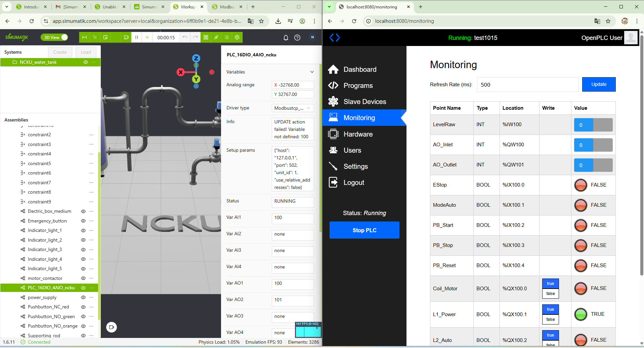Open options menu for PLC_16DIO_4AIO_ncku
644x348 pixels.
tap(92, 288)
